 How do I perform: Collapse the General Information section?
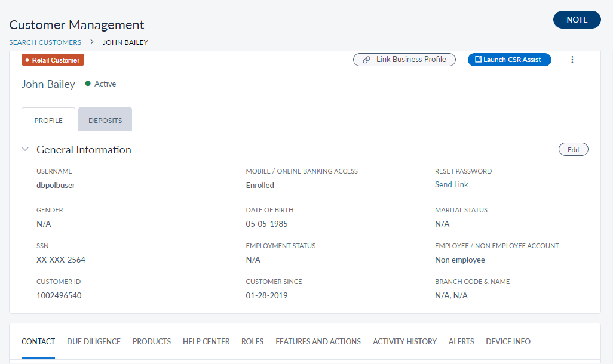25,149
